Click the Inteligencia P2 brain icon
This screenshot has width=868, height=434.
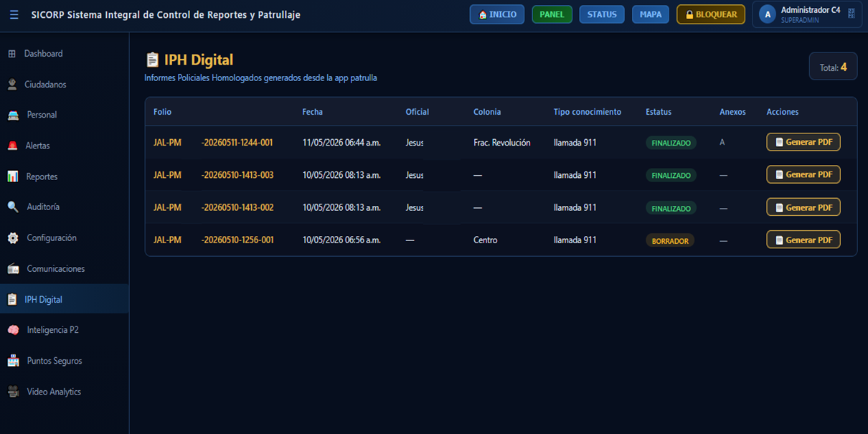tap(13, 330)
